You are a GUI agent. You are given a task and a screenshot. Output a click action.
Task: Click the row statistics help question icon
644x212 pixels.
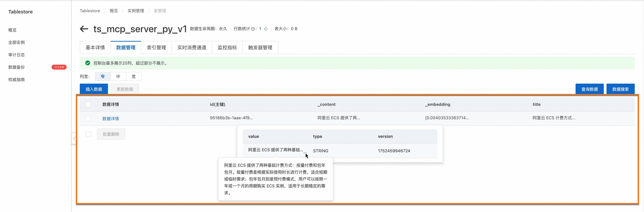click(x=253, y=29)
